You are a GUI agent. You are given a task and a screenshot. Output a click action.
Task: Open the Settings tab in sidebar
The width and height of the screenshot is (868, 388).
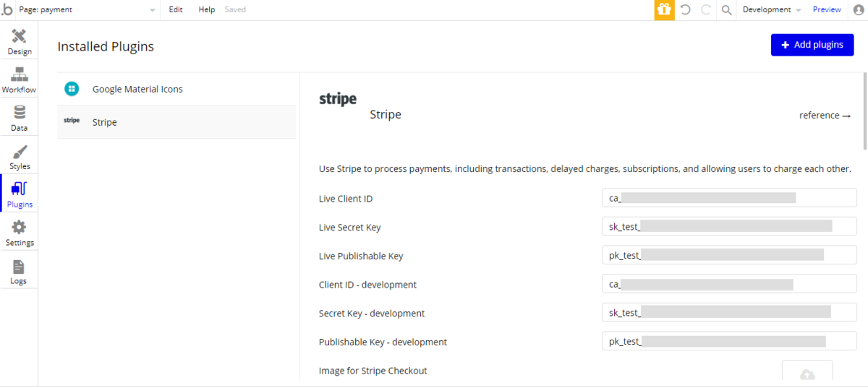pyautogui.click(x=20, y=233)
